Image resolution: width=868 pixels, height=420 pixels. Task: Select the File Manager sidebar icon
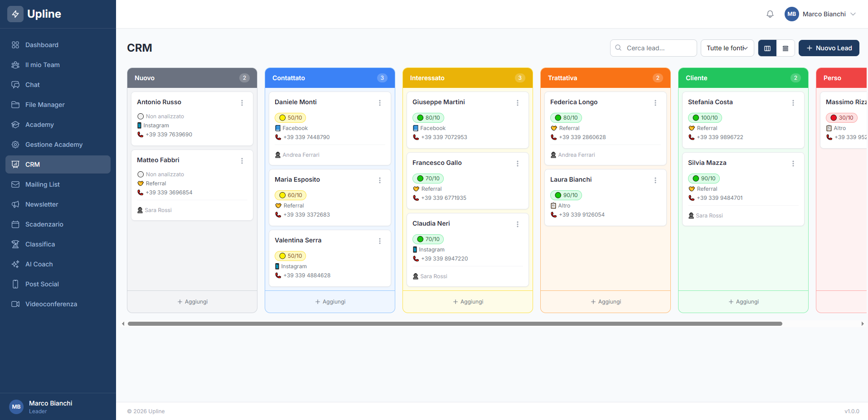tap(15, 105)
